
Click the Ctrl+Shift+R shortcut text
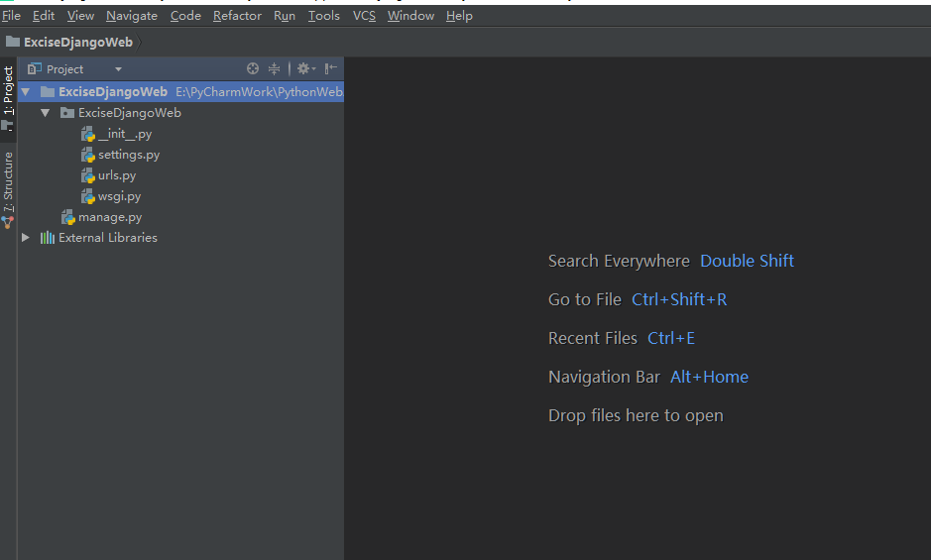[x=679, y=299]
